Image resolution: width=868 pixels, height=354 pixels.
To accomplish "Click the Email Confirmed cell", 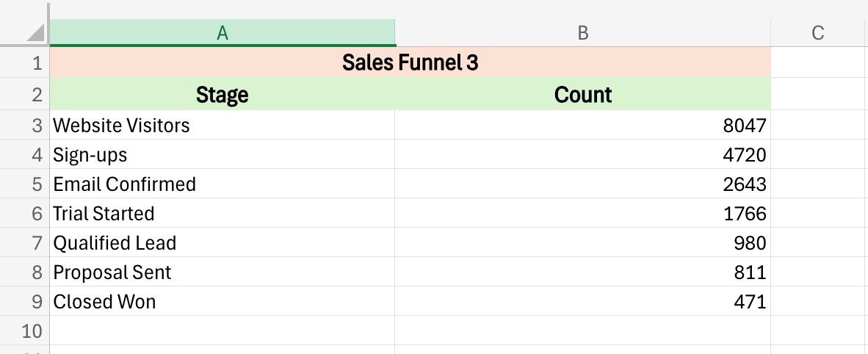I will [x=222, y=184].
